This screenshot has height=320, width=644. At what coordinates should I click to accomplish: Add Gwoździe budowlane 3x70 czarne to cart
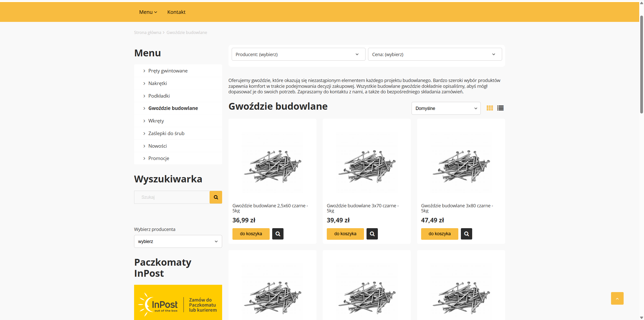pyautogui.click(x=345, y=234)
